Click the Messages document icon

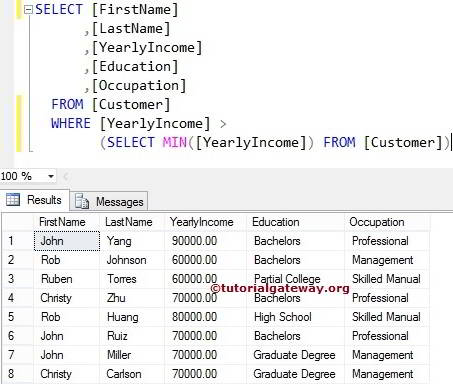tap(82, 201)
